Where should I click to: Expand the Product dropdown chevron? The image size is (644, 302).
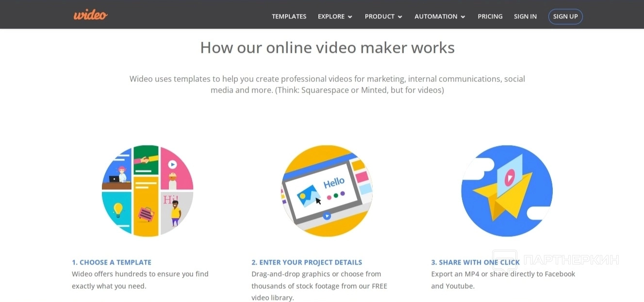click(x=400, y=17)
